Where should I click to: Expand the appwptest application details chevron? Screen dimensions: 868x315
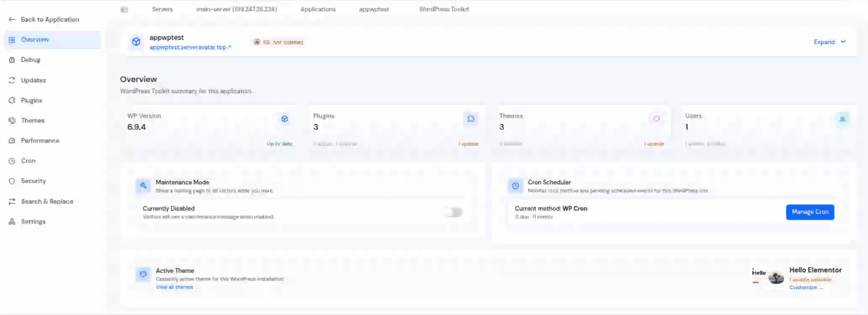click(843, 42)
